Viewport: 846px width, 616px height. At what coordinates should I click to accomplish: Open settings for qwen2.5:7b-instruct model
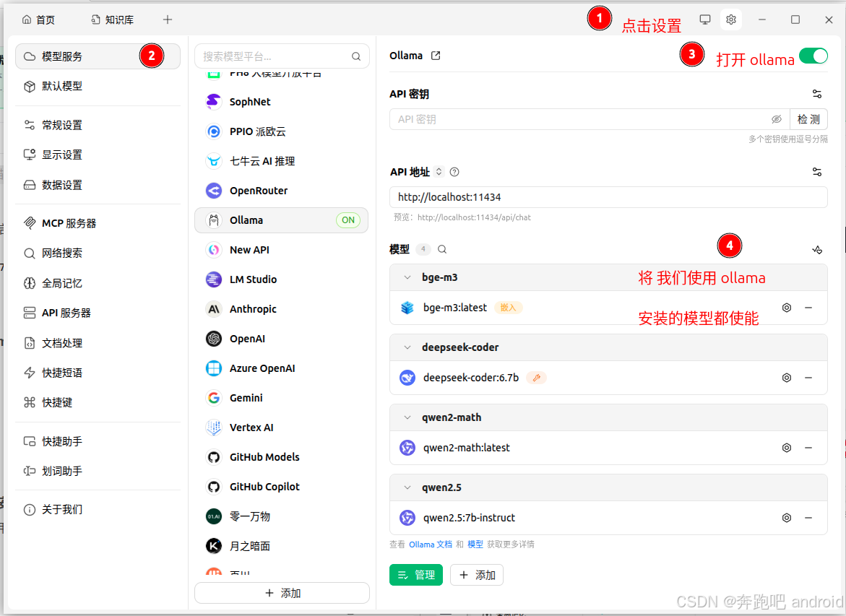pos(787,518)
